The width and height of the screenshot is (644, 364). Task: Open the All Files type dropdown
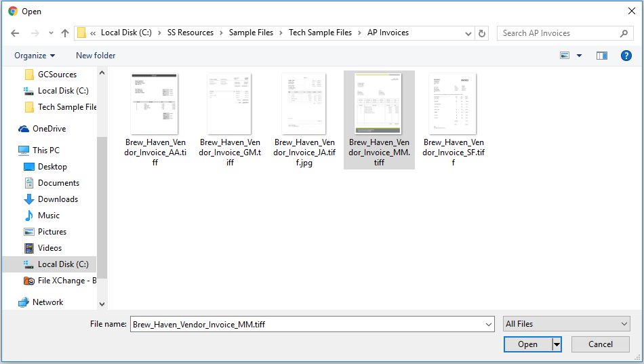(x=567, y=324)
